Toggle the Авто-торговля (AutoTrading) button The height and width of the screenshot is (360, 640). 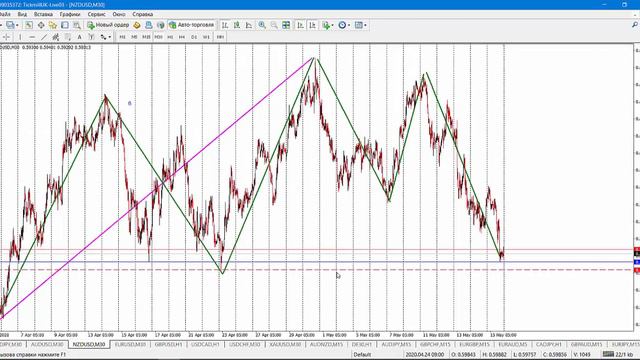coord(191,25)
